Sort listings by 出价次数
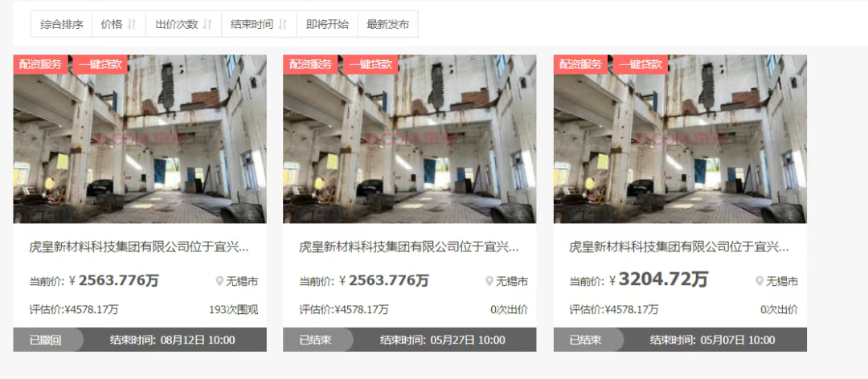The width and height of the screenshot is (868, 379). [x=184, y=24]
